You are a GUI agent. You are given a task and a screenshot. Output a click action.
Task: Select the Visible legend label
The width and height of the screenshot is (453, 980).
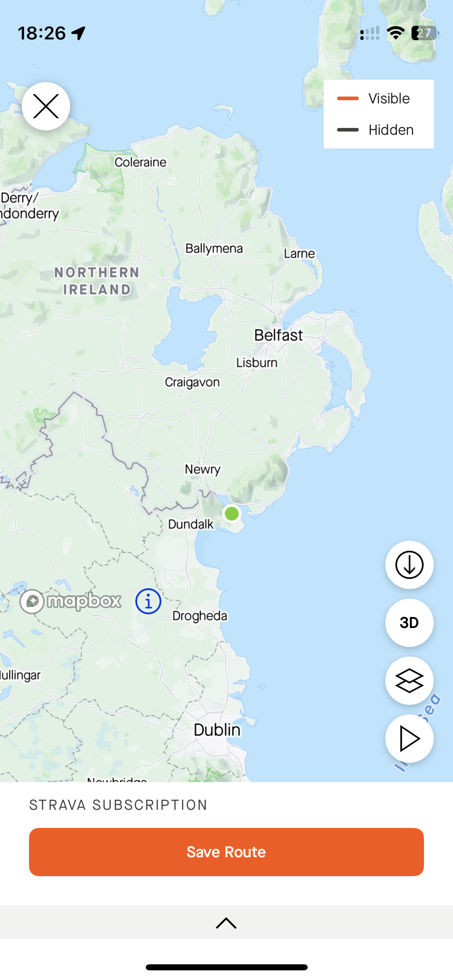(x=389, y=99)
